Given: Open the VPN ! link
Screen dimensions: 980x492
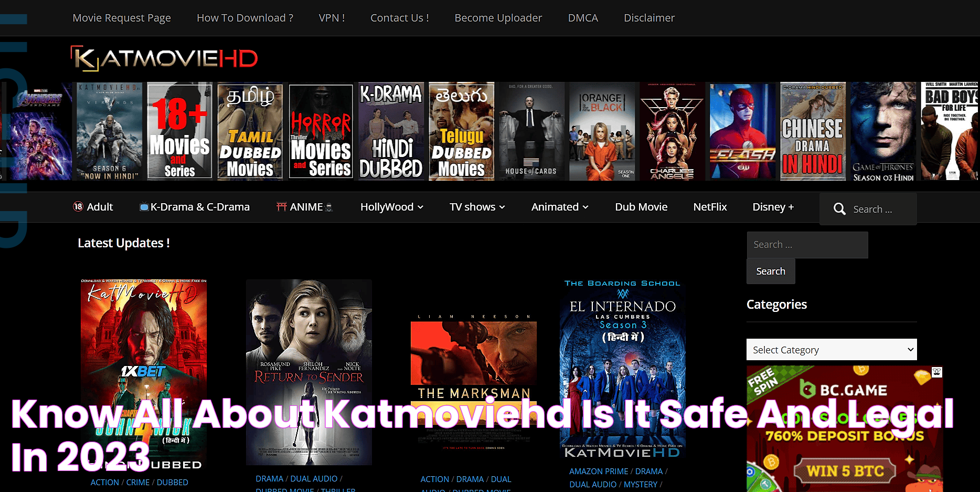Looking at the screenshot, I should (x=332, y=18).
